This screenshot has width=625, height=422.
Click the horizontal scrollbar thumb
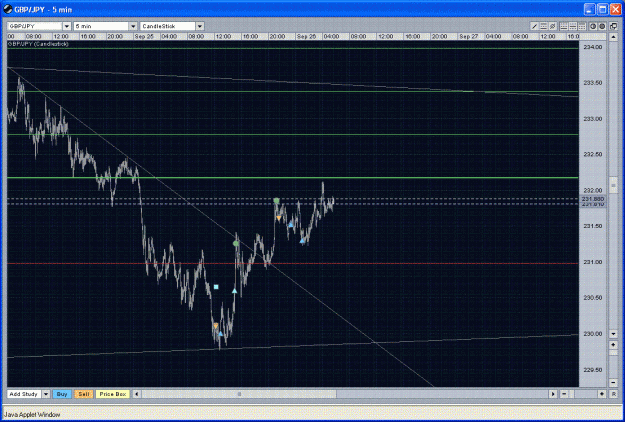pyautogui.click(x=239, y=394)
